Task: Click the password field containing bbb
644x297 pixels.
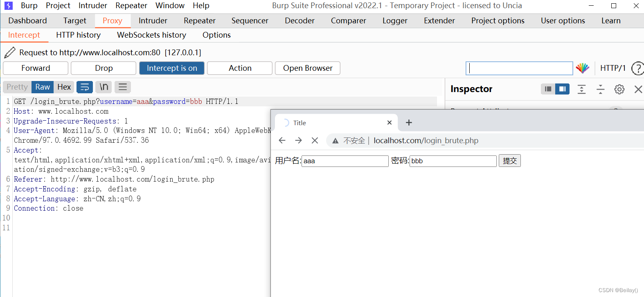Action: [453, 161]
